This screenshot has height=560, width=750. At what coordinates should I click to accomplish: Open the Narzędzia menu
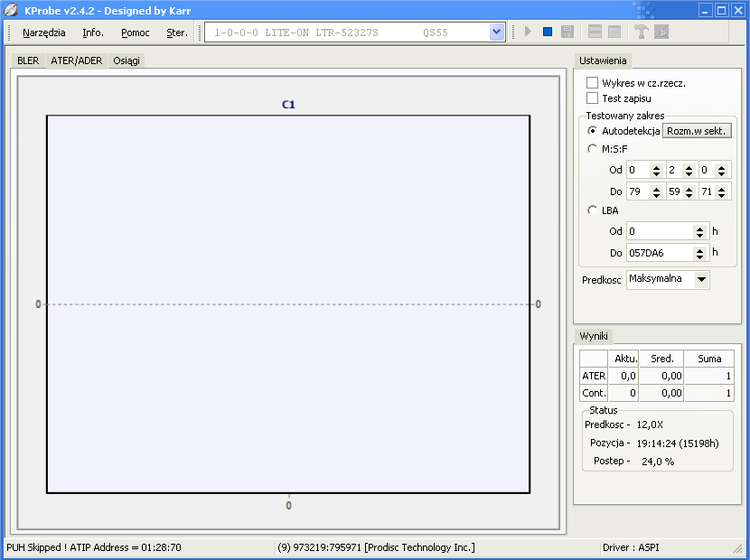coord(44,33)
